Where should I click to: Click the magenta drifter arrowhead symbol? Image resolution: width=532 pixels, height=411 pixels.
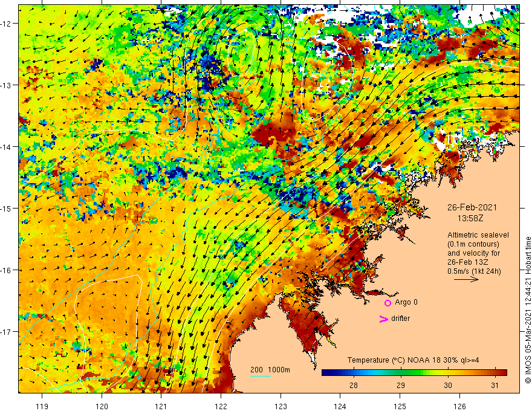pos(384,319)
